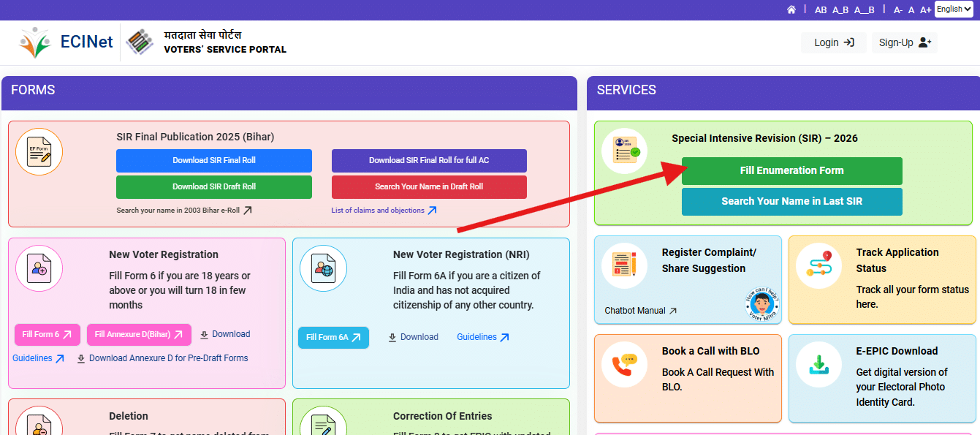This screenshot has height=435, width=980.
Task: Toggle the AB letter spacing option
Action: pos(821,10)
